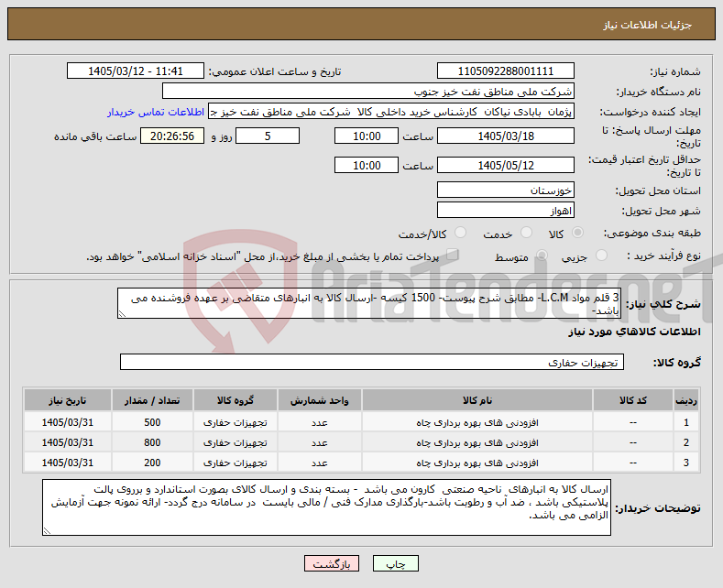Click the ردیف column header
The image size is (723, 588).
tap(686, 400)
